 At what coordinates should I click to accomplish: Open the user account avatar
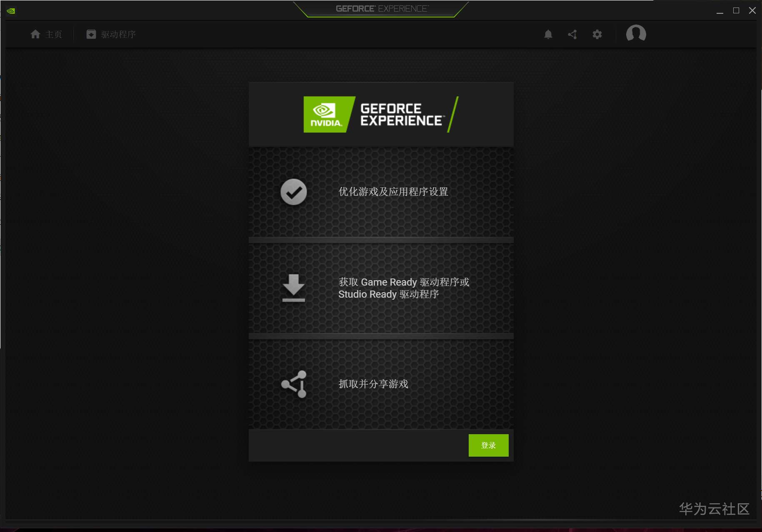(636, 34)
